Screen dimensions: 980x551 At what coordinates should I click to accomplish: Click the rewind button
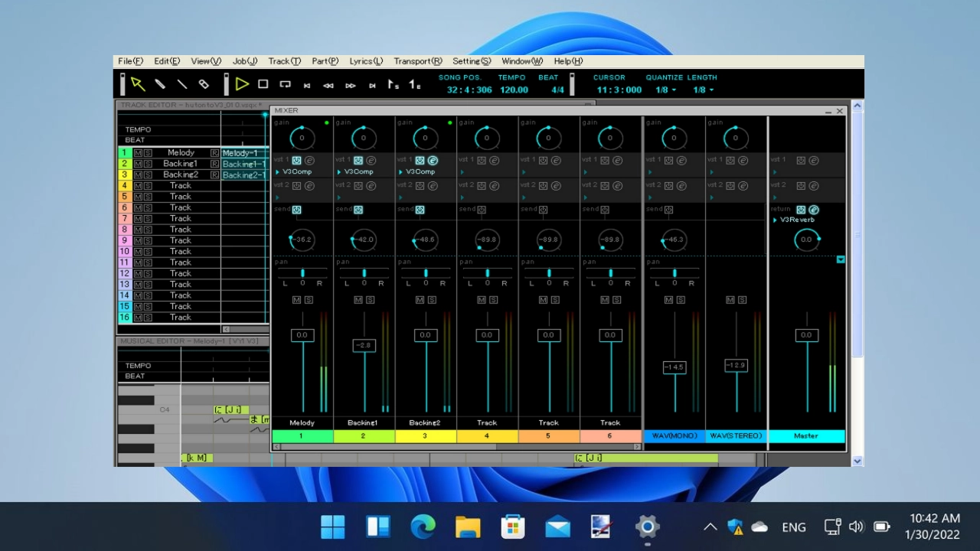tap(328, 86)
